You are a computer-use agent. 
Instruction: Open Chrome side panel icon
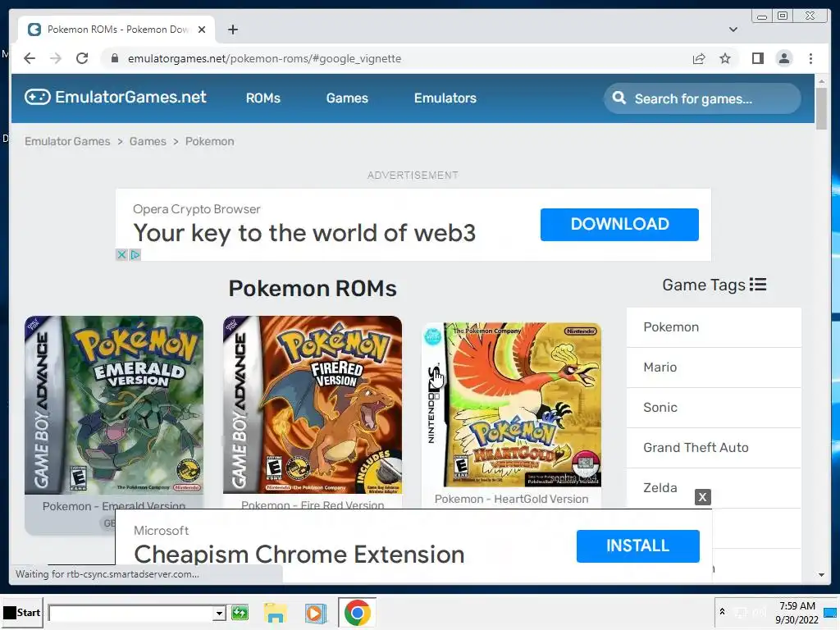coord(757,58)
